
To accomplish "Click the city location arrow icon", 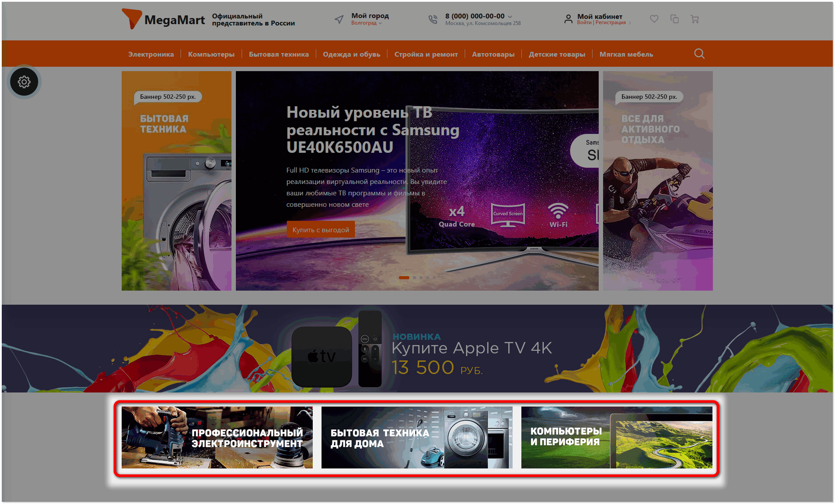I will pos(339,19).
